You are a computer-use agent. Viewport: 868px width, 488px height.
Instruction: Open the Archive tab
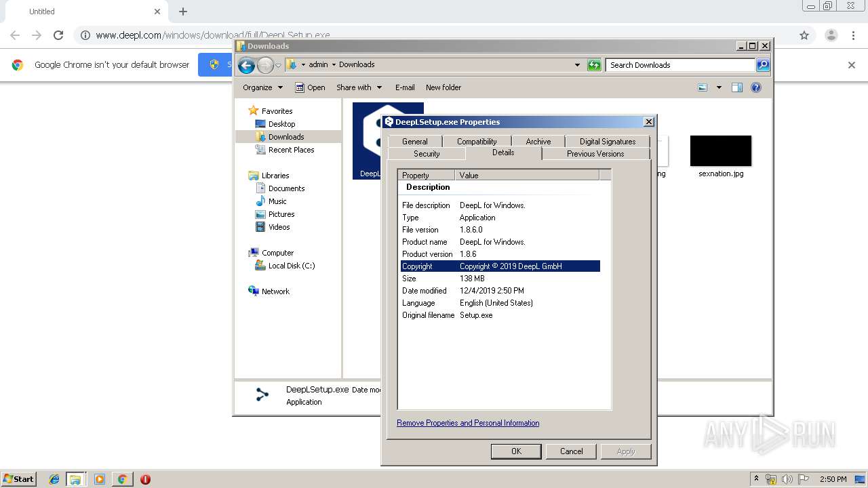pyautogui.click(x=538, y=142)
